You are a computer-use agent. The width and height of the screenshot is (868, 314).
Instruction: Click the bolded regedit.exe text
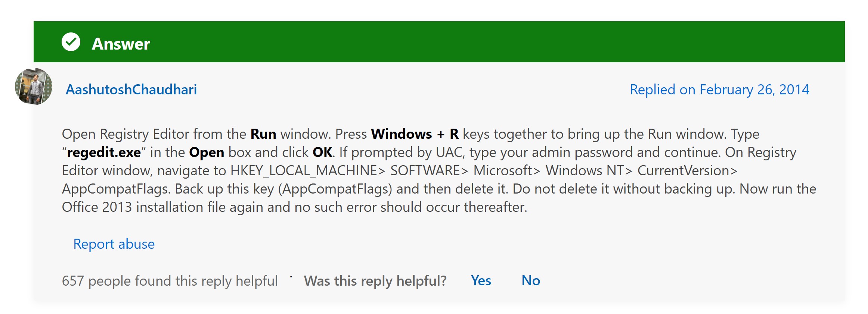(x=104, y=152)
